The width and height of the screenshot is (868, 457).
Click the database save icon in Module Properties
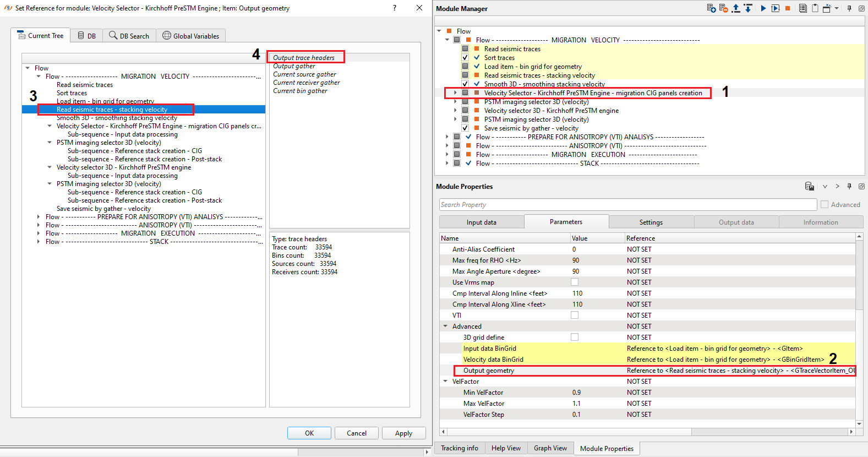[x=809, y=186]
